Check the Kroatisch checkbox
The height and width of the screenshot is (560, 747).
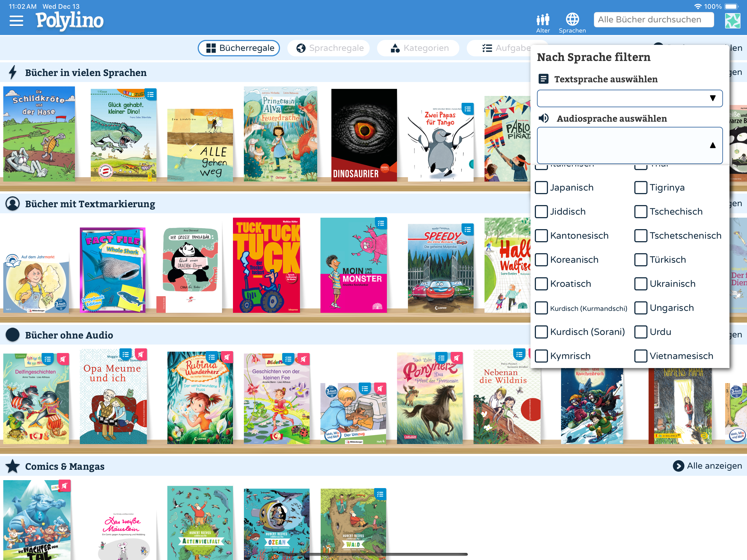click(x=541, y=284)
